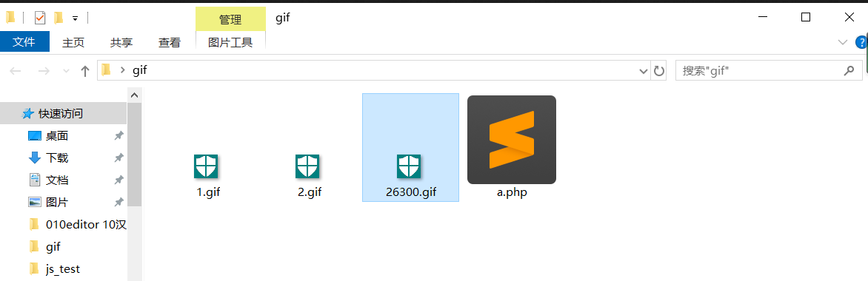Click the Properties checkmark icon in the quick access toolbar
Screen dimensions: 868x281
pos(40,18)
